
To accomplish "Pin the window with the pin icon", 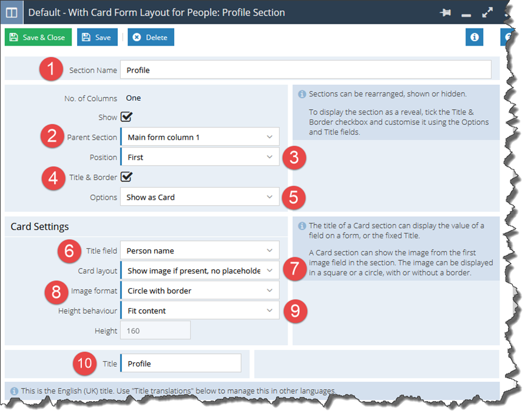I will click(445, 13).
